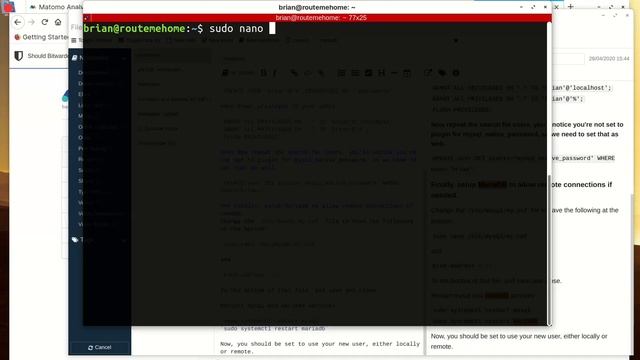
Task: Click the Cancel synchronisation button in Joplin
Action: (x=100, y=347)
